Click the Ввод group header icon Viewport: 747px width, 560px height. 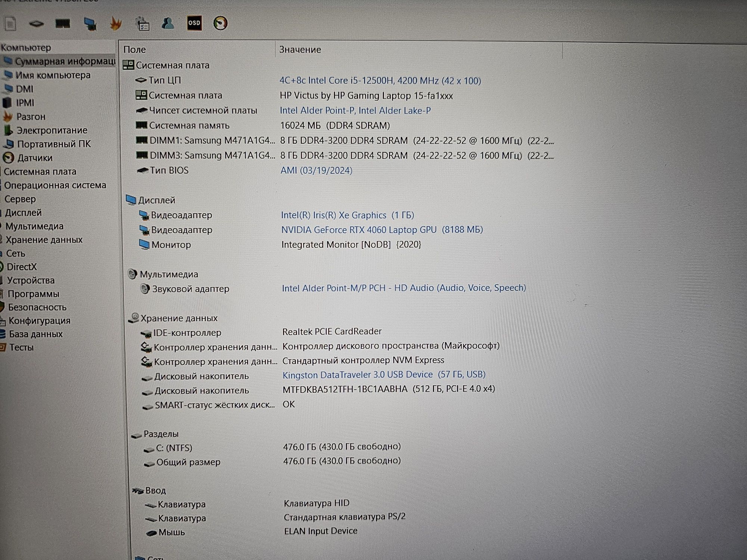(x=138, y=491)
